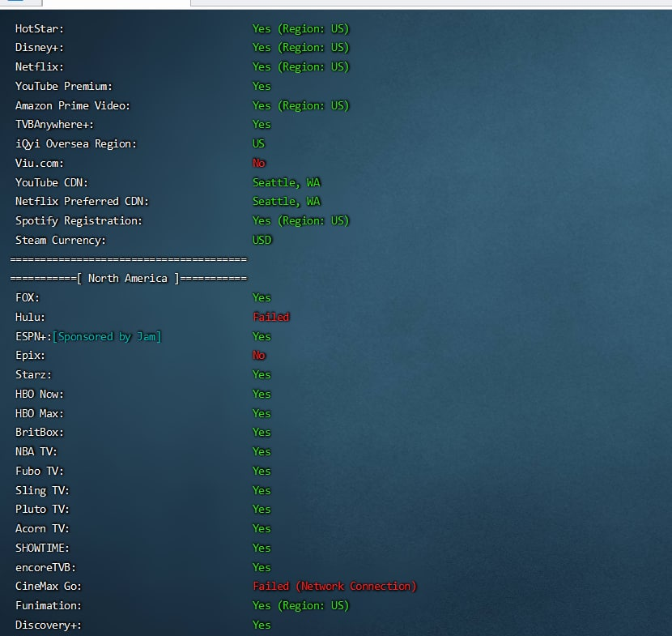Select Yes (Region: US) result for Spotify Registration
Image resolution: width=672 pixels, height=636 pixels.
coord(301,221)
